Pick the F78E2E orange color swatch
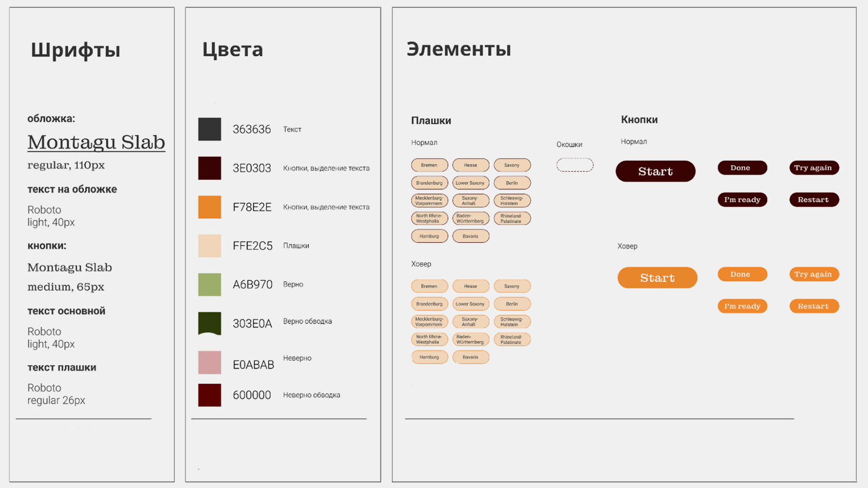This screenshot has height=488, width=868. [210, 207]
